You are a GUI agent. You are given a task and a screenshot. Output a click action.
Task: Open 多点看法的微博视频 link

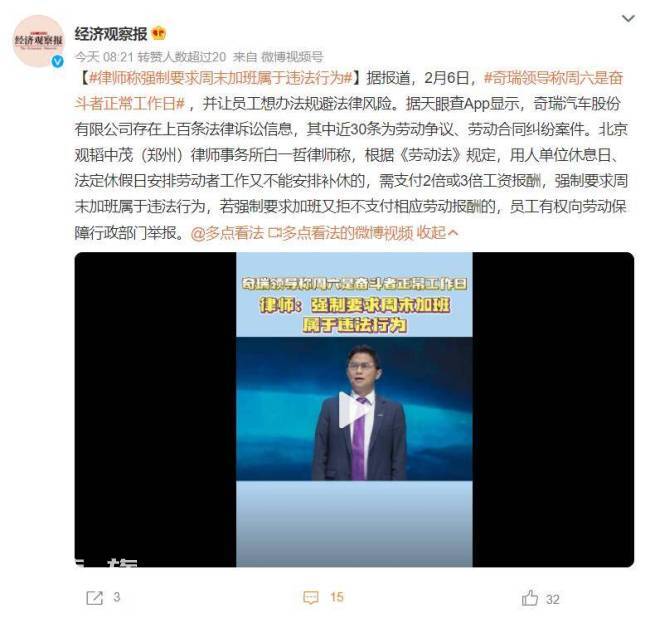click(x=341, y=233)
